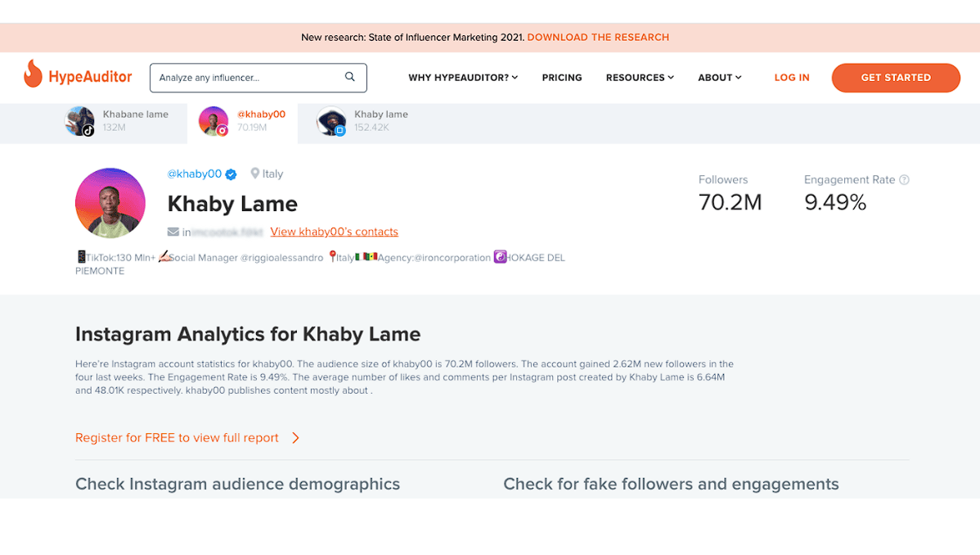Click the purple icon before HOKAGE DEL PIEMONTE
Image resolution: width=980 pixels, height=555 pixels.
point(499,257)
